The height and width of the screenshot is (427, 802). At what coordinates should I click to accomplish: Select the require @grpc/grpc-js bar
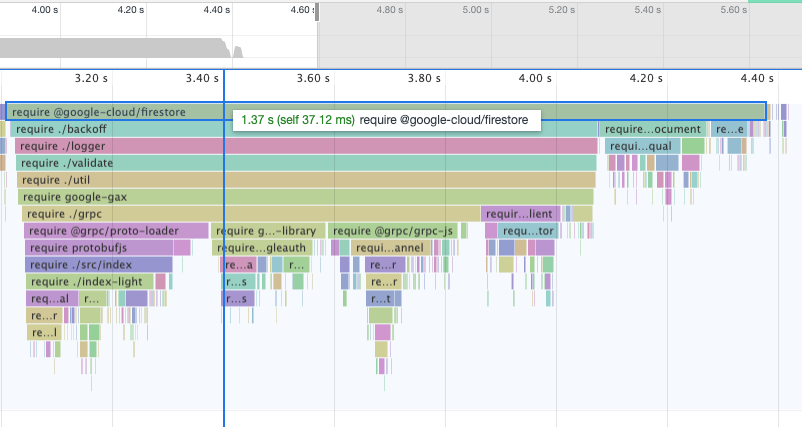pos(393,231)
